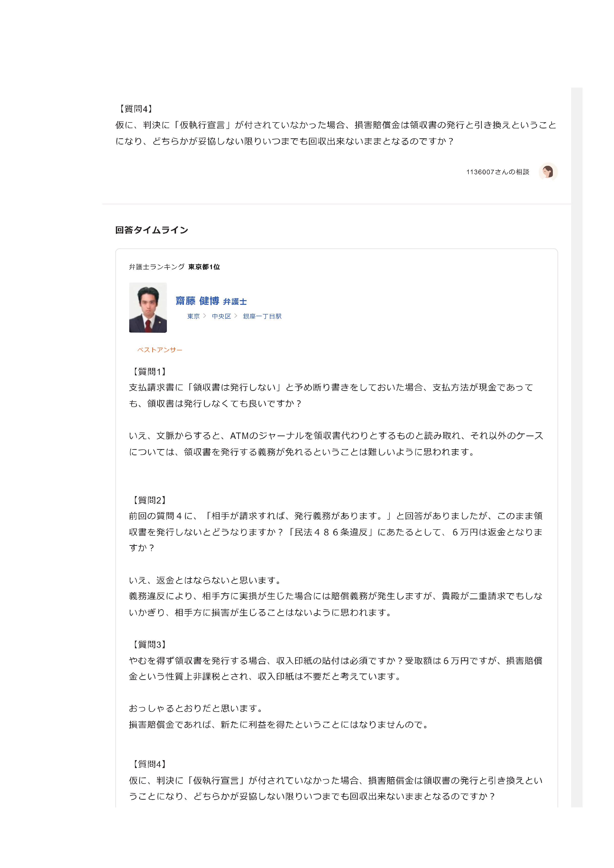This screenshot has width=614, height=868.
Task: Click the 弁護士 title beside the lawyer's name
Action: (x=235, y=302)
